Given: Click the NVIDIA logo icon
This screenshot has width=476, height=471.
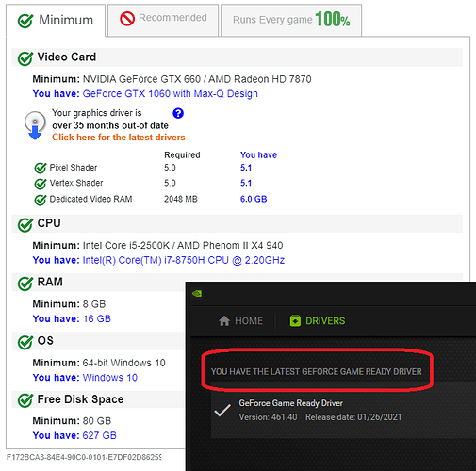Looking at the screenshot, I should click(197, 293).
